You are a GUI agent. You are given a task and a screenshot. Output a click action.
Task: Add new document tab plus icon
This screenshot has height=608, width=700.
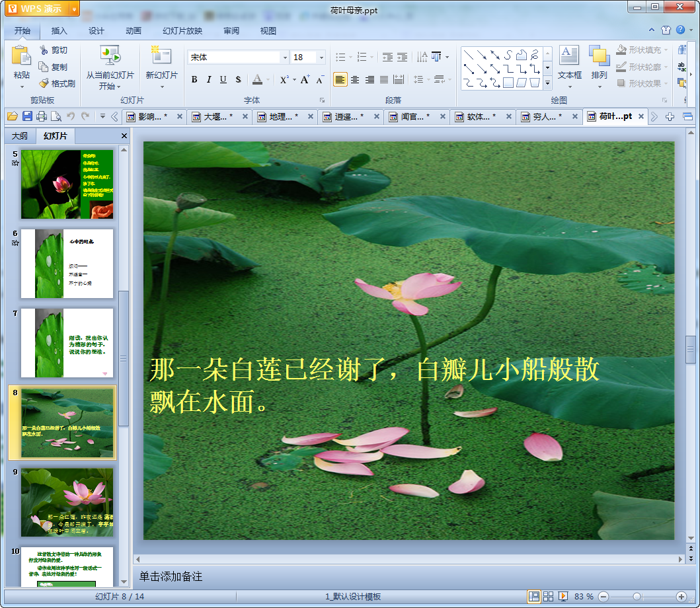click(670, 116)
